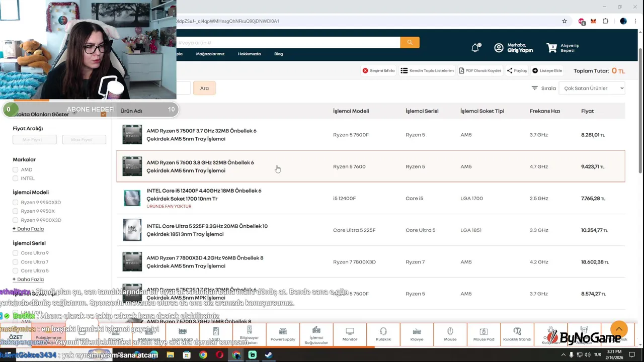Image resolution: width=644 pixels, height=362 pixels.
Task: Open the Chrome three-dot menu
Action: pos(635,21)
